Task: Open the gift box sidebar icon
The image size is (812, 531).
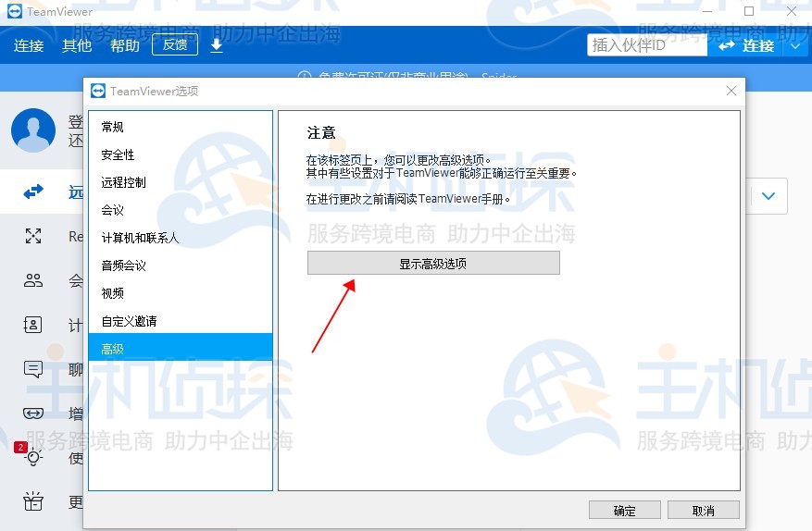Action: pos(33,501)
